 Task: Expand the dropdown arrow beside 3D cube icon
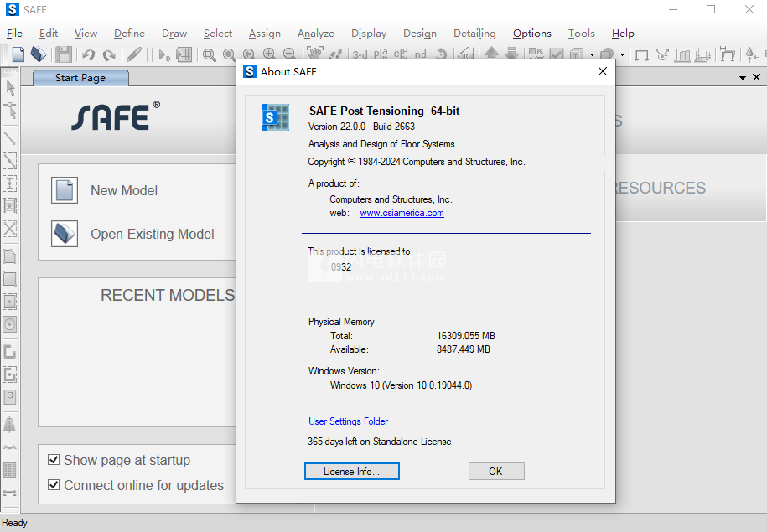592,54
